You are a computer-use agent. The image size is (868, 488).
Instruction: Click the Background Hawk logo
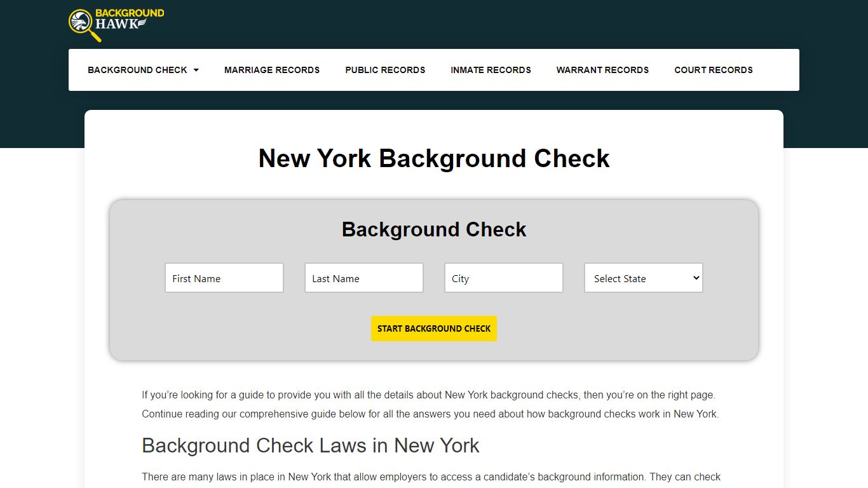[116, 25]
